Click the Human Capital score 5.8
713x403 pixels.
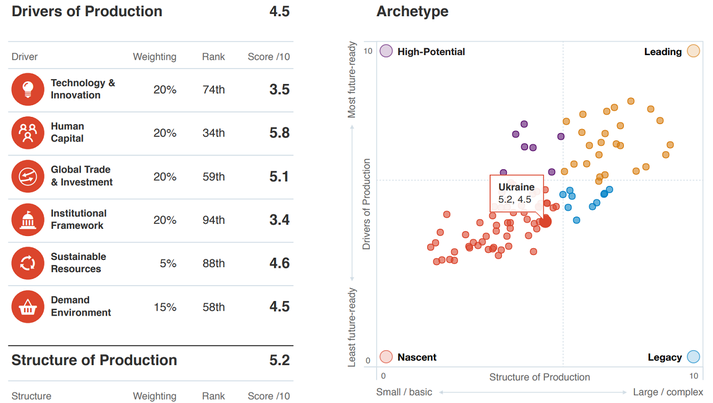click(279, 133)
